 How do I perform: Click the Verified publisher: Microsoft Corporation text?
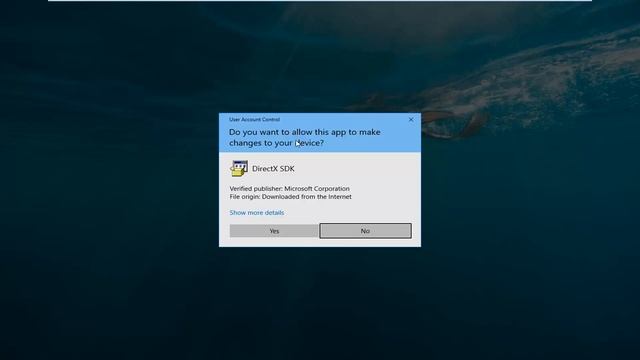289,189
